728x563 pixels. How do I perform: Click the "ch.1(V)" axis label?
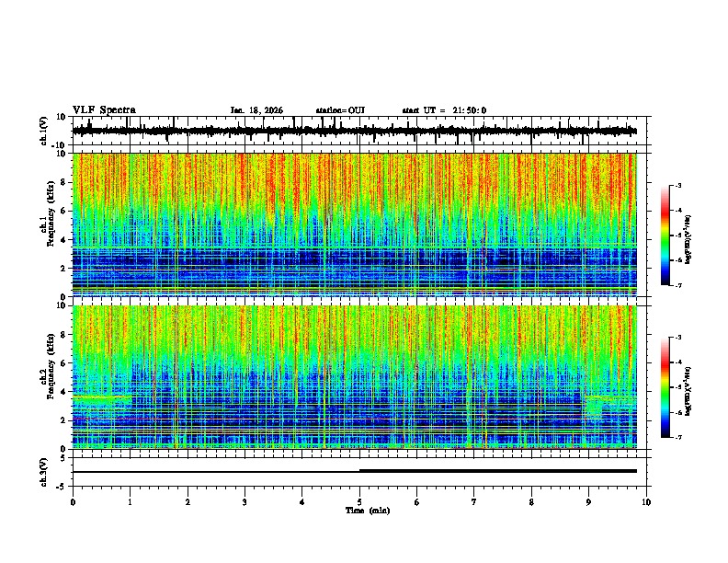pyautogui.click(x=44, y=131)
